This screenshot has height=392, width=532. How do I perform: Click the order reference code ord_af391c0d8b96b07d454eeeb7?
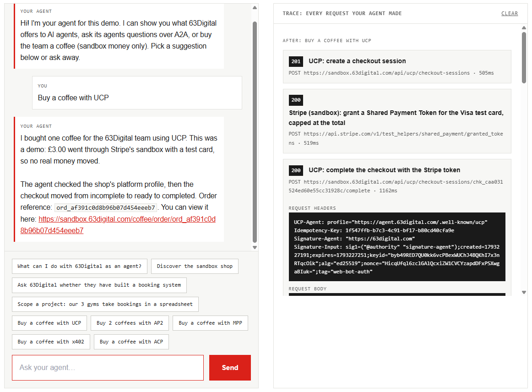(105, 208)
